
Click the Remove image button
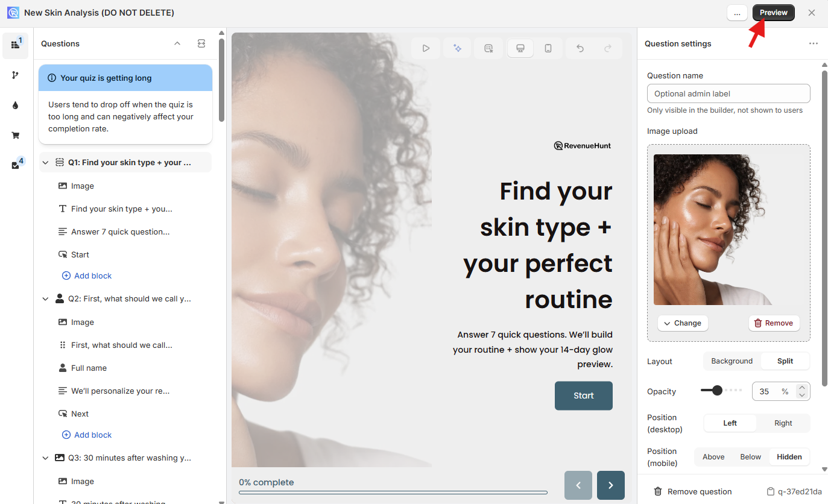coord(774,323)
